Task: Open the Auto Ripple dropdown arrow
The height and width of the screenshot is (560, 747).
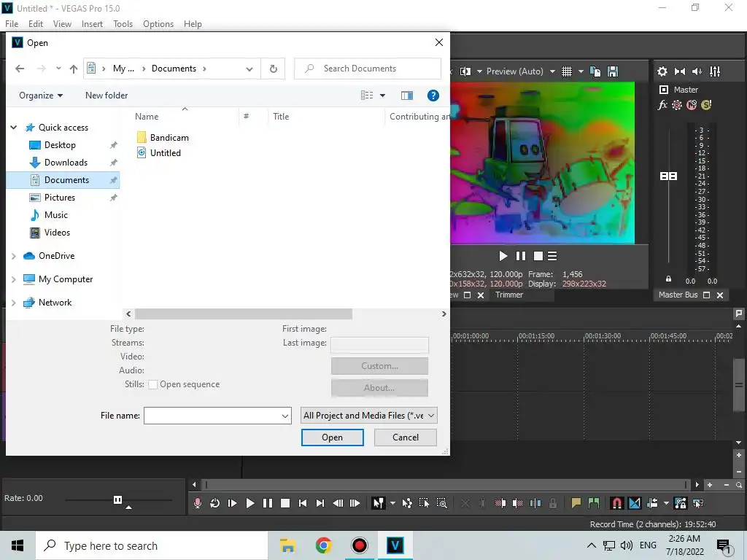Action: click(666, 503)
